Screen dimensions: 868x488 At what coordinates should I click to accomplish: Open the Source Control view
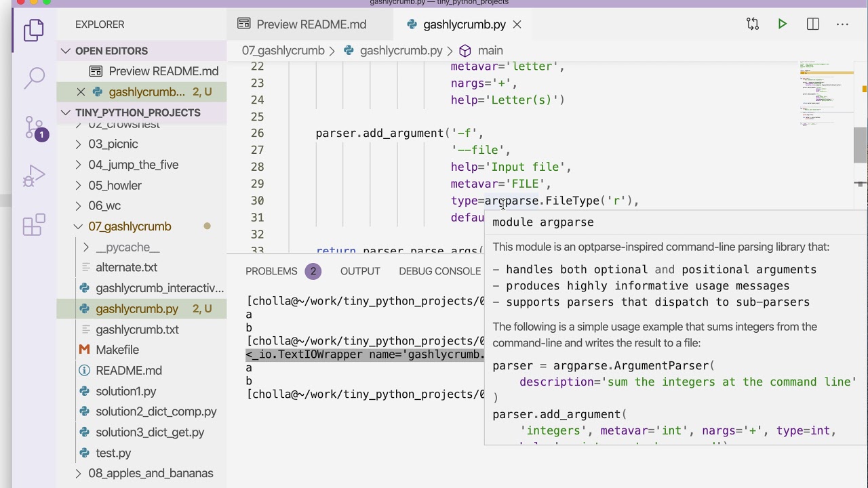click(34, 127)
